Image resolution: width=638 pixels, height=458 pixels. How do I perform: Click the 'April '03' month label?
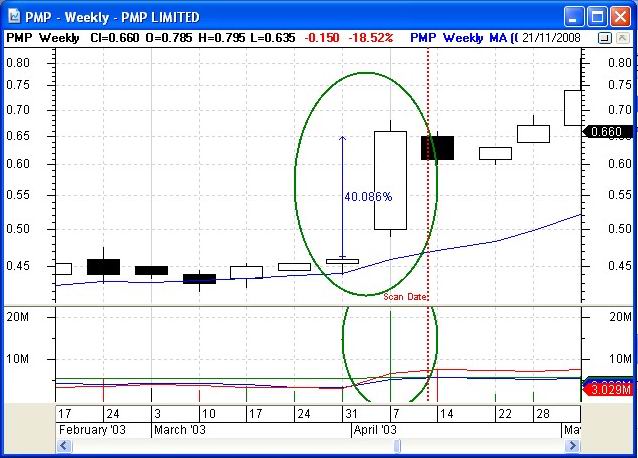375,430
